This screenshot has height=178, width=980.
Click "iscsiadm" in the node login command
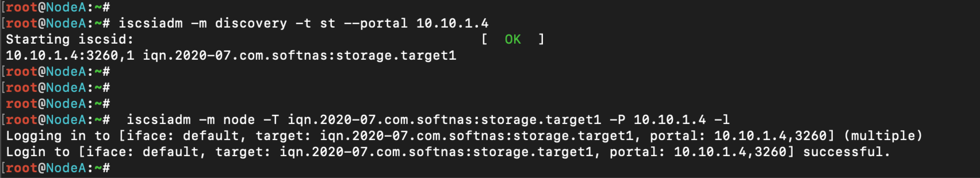pyautogui.click(x=158, y=120)
